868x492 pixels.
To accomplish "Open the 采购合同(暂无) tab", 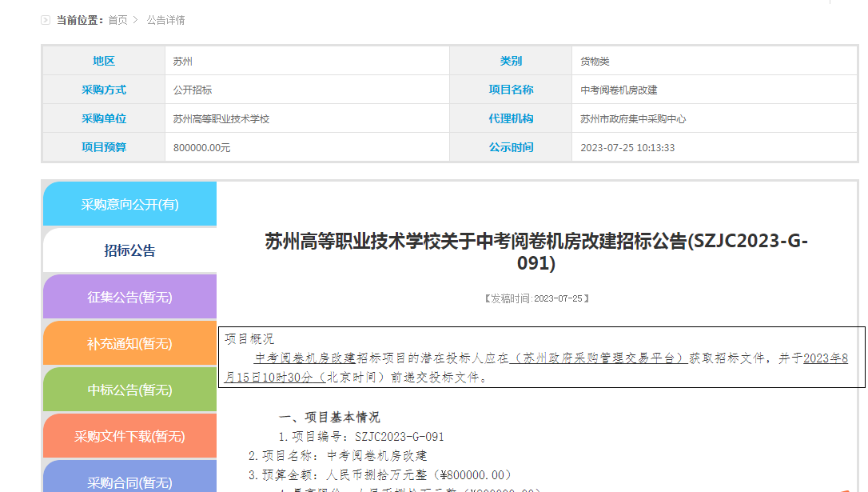I will pos(129,478).
